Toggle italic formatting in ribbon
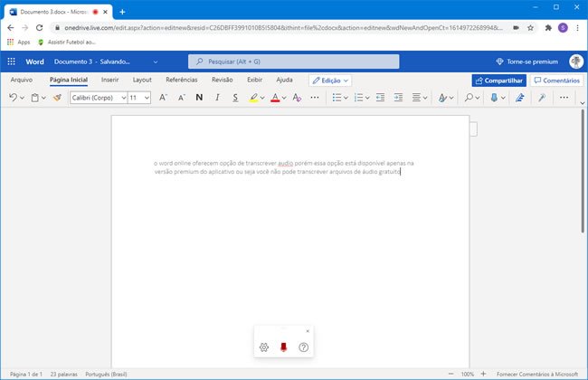The height and width of the screenshot is (380, 588). click(x=217, y=97)
